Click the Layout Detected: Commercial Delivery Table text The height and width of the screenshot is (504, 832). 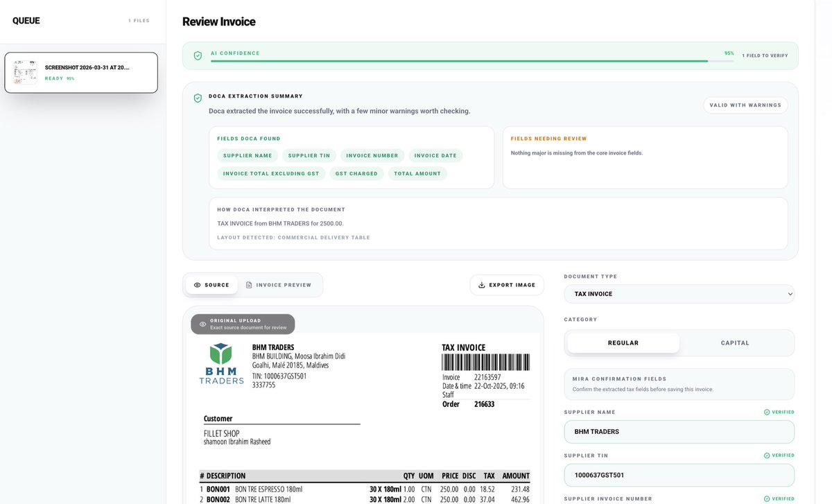[293, 237]
